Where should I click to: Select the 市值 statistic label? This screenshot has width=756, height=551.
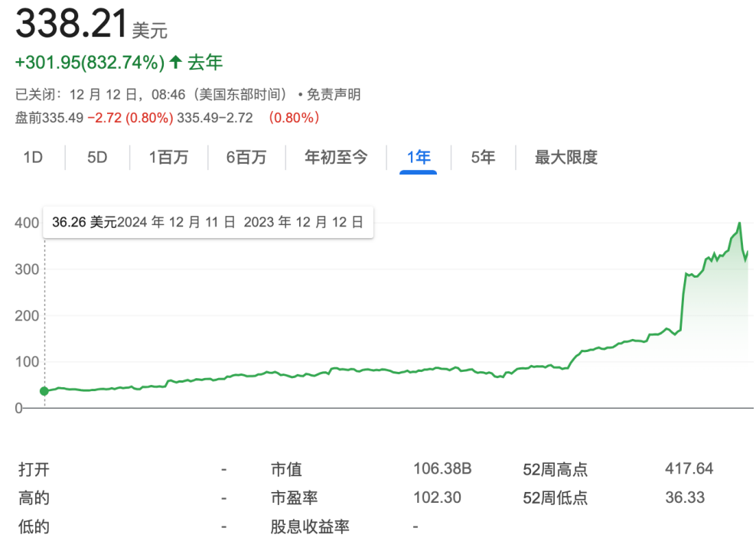click(x=286, y=469)
